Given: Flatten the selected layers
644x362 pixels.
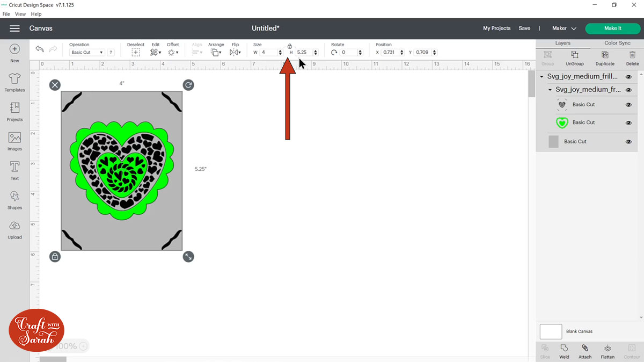Looking at the screenshot, I should click(x=608, y=351).
